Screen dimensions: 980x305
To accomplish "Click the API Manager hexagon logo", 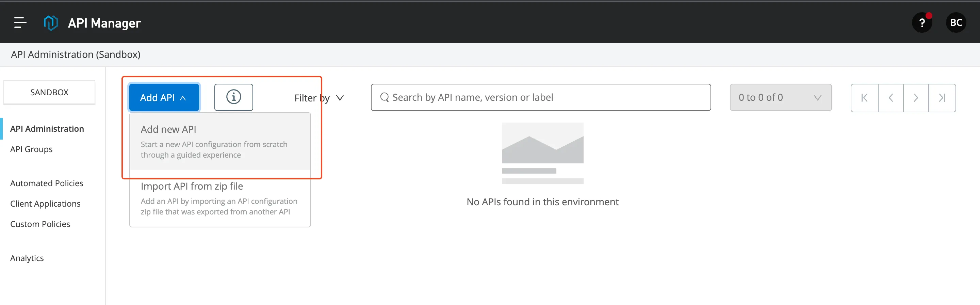I will (x=51, y=23).
